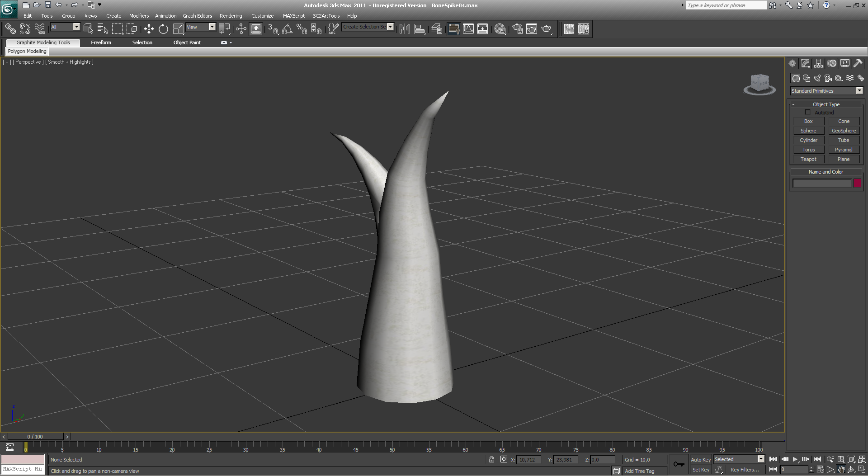The height and width of the screenshot is (476, 868).
Task: Switch to Lights category in Create panel
Action: (817, 78)
